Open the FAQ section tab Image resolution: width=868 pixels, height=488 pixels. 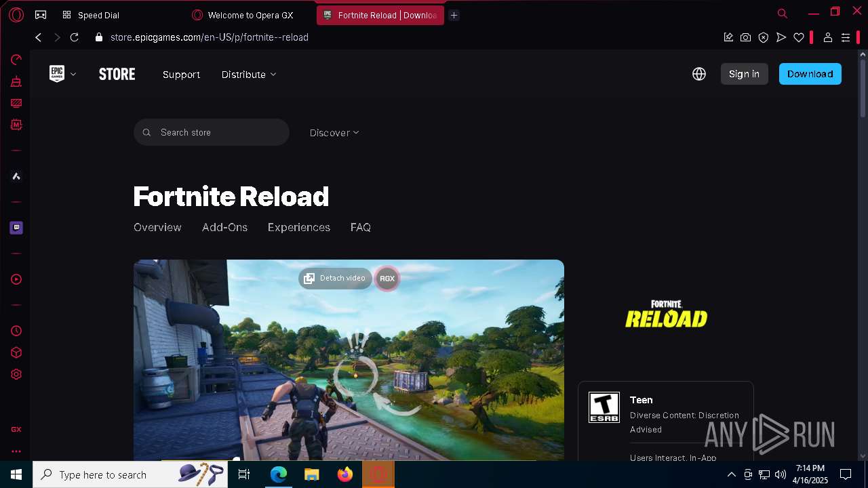coord(361,228)
